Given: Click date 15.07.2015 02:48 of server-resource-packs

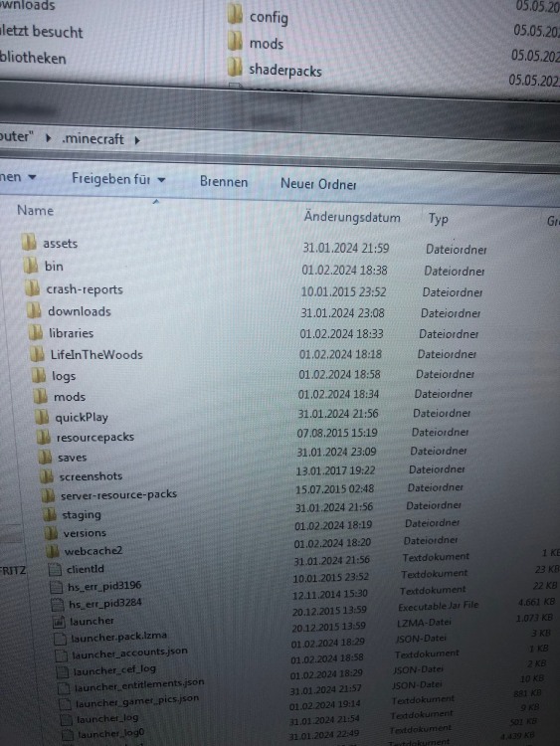Looking at the screenshot, I should click(334, 488).
